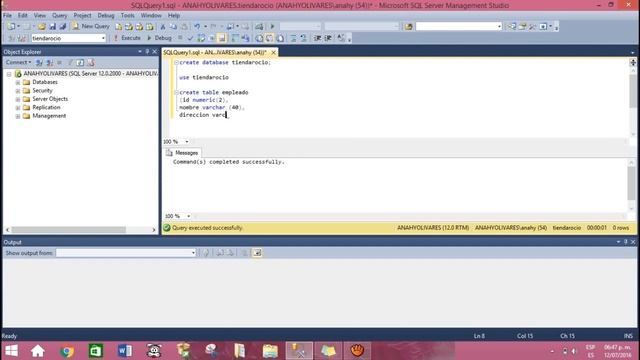
Task: Click the Start debugging play icon
Action: pyautogui.click(x=272, y=27)
